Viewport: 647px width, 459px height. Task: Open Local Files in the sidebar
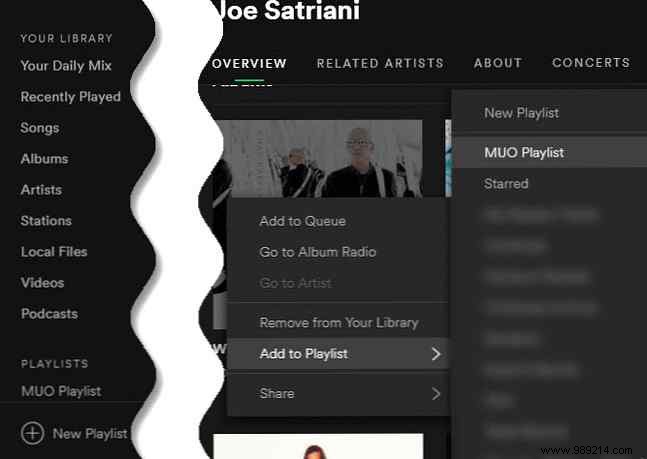point(54,252)
